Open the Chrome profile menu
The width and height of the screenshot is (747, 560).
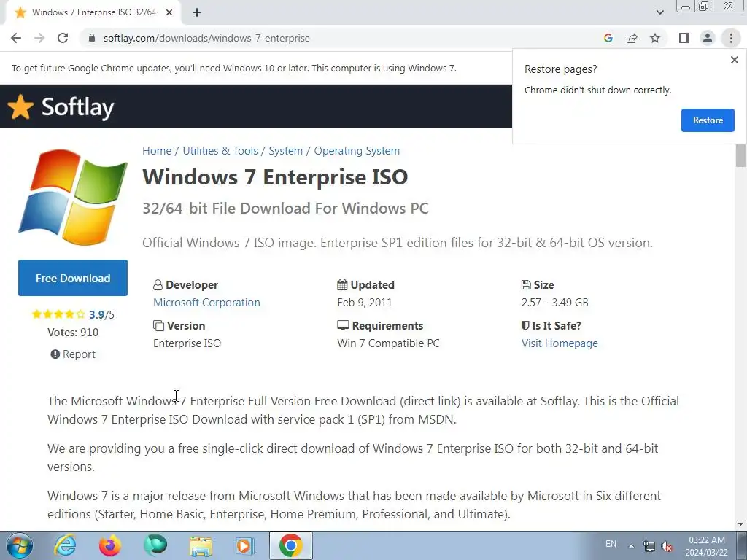point(708,38)
